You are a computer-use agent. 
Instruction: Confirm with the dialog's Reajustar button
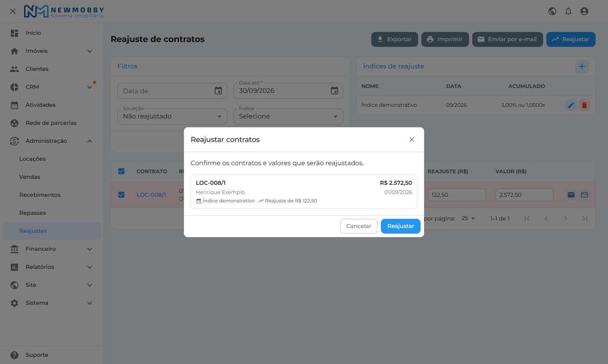click(x=401, y=226)
